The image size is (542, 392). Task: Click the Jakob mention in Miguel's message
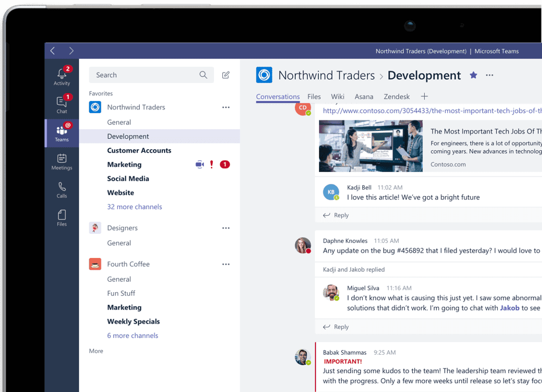(509, 308)
